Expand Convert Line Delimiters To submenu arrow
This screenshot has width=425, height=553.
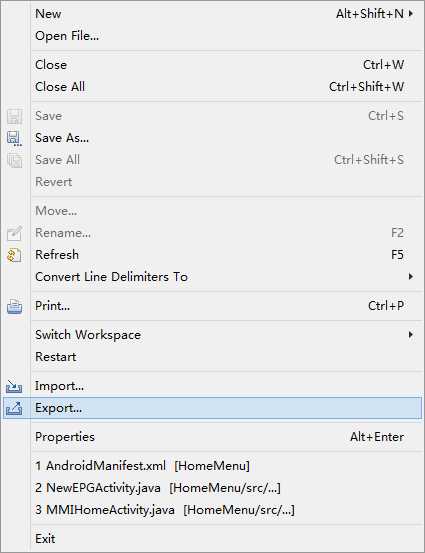coord(411,276)
